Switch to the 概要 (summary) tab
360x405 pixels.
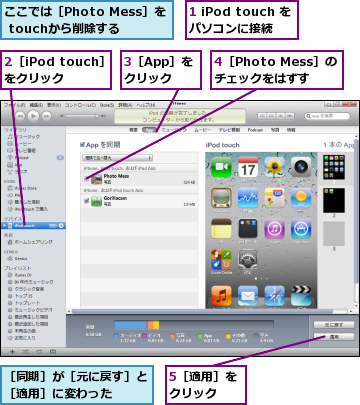coord(133,130)
